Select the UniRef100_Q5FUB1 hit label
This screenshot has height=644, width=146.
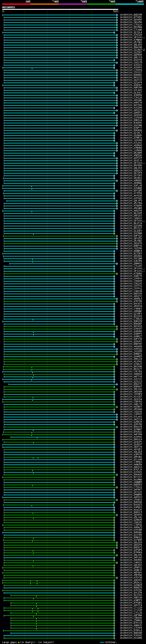(x=131, y=457)
